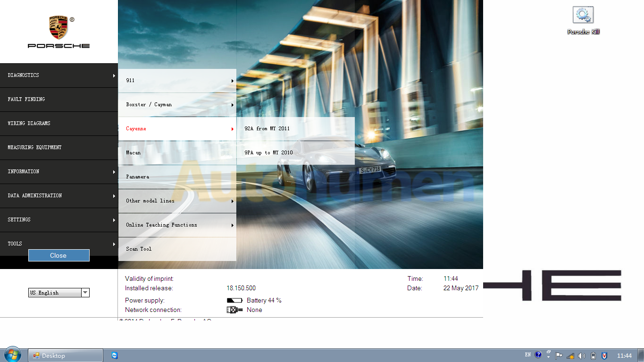Open the wireless network tray icon
Viewport: 644px width, 362px height.
[x=570, y=356]
